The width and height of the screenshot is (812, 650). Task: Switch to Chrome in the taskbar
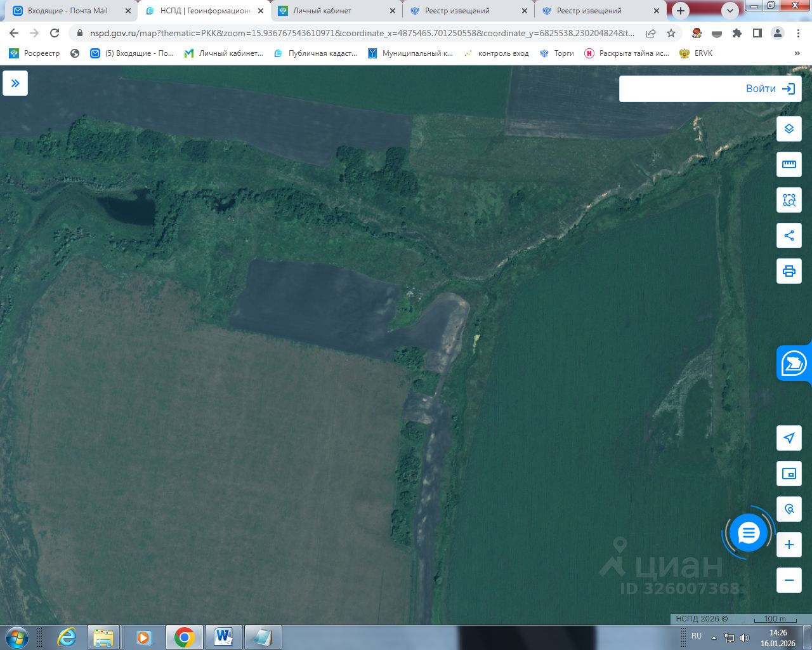click(185, 637)
